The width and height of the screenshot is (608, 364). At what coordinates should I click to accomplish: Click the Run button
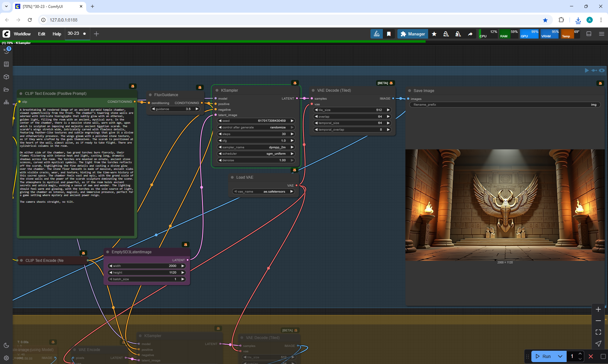(543, 356)
